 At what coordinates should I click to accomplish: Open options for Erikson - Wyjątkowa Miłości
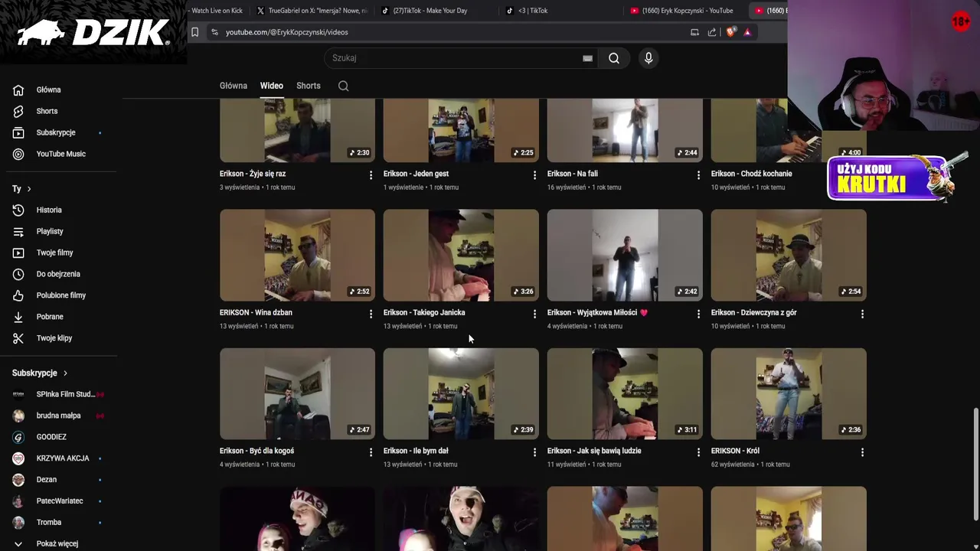tap(698, 314)
